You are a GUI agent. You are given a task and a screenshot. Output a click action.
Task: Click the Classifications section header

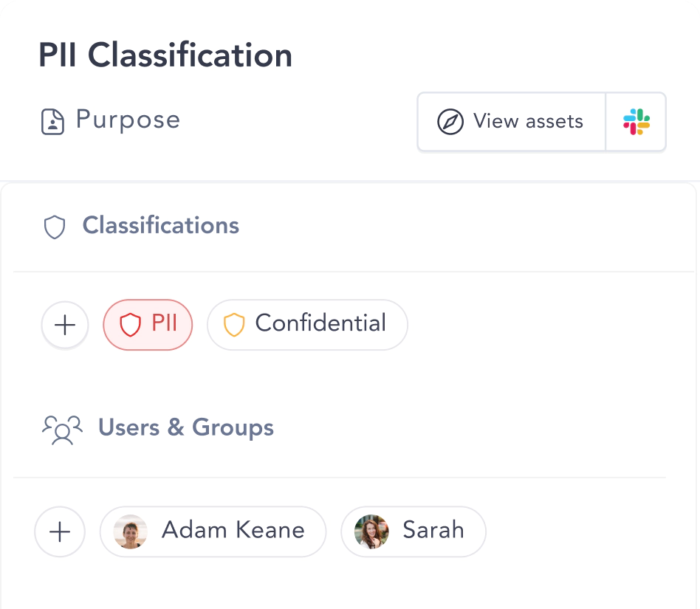(x=161, y=225)
